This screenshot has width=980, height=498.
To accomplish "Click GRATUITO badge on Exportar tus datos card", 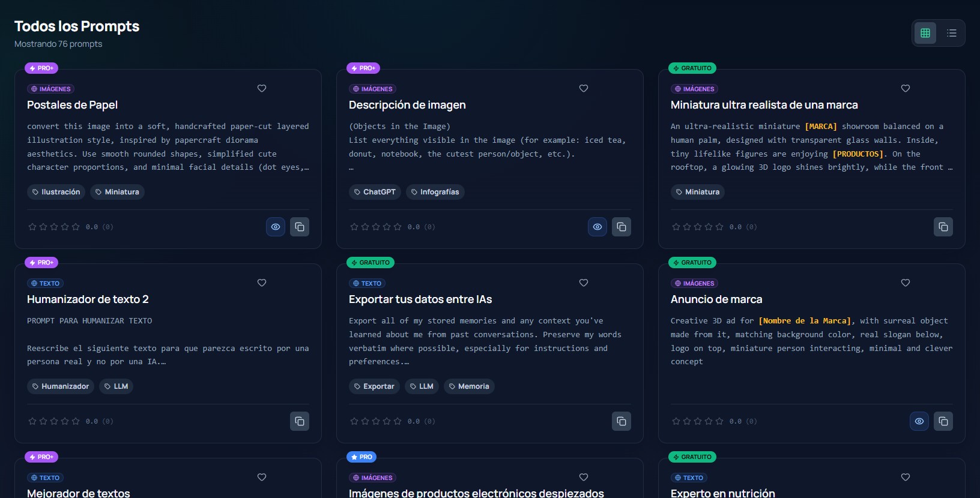I will coord(371,263).
